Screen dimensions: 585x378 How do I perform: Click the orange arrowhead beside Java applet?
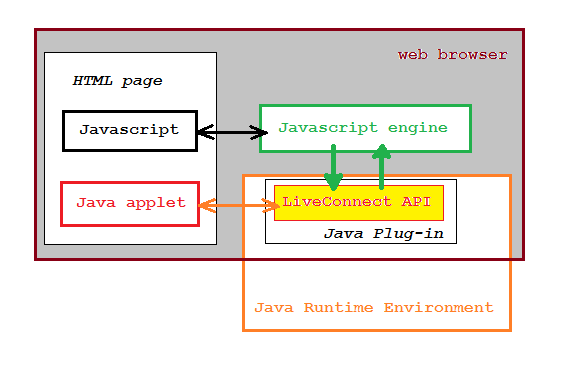(207, 206)
